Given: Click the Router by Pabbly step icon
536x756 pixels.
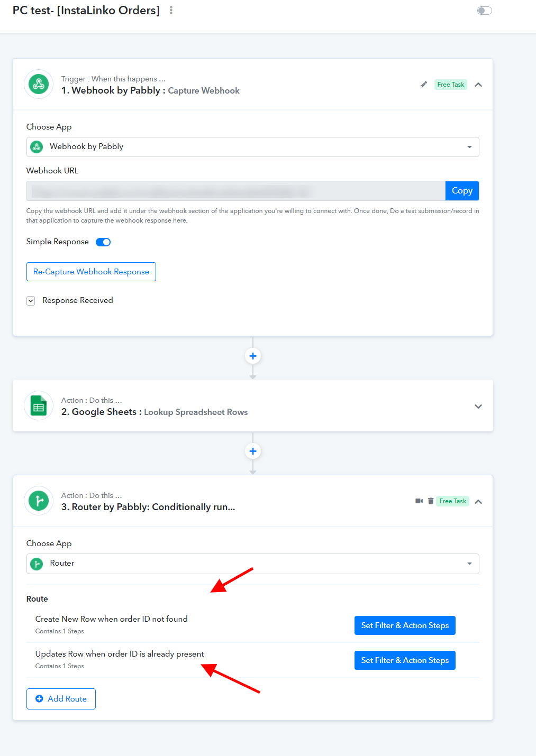Looking at the screenshot, I should coord(39,501).
